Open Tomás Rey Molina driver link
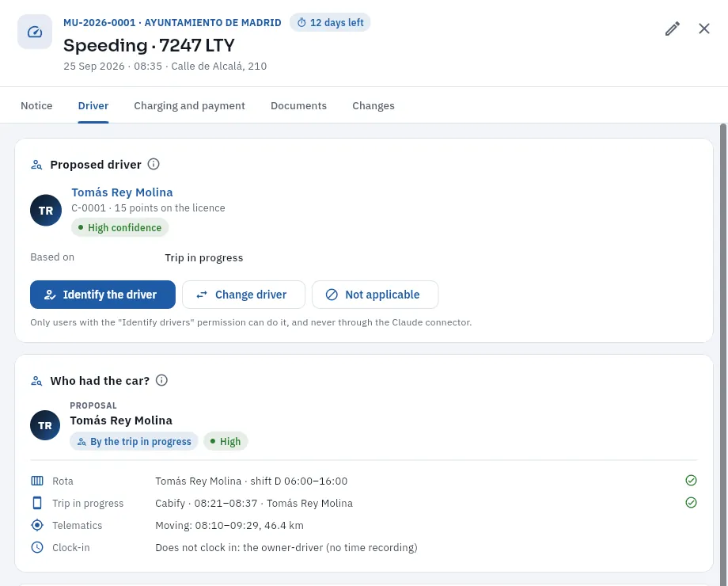The image size is (728, 586). (122, 192)
